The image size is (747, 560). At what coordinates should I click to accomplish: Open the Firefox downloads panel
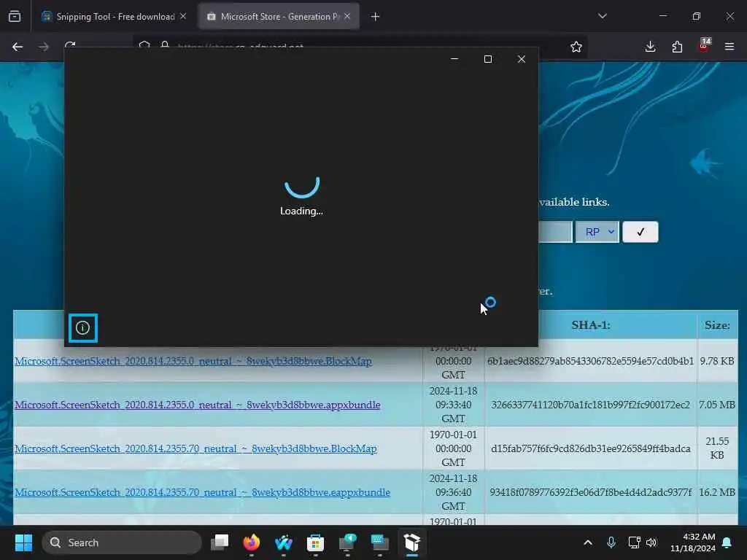[x=650, y=47]
